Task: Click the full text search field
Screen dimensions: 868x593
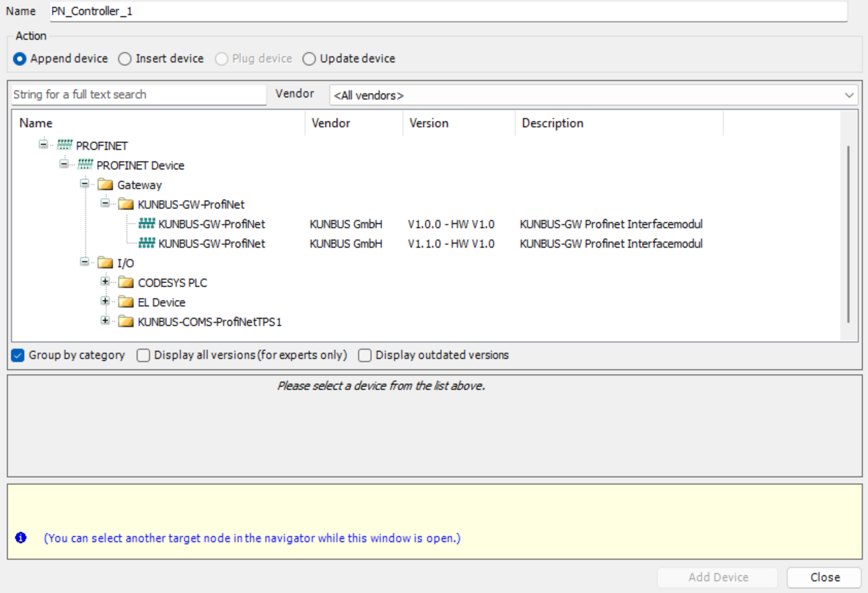Action: tap(139, 95)
